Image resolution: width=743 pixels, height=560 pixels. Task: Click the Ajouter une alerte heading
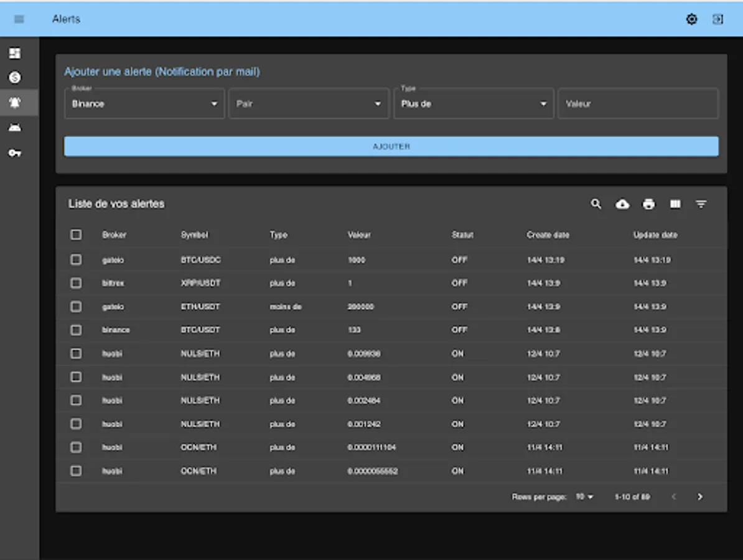coord(162,72)
